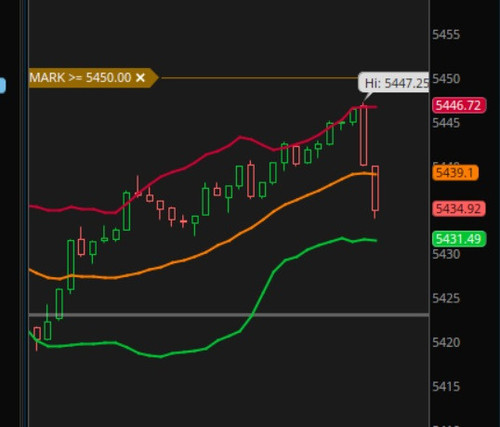Select the tall red candle under the Hi bubble

coord(364,135)
